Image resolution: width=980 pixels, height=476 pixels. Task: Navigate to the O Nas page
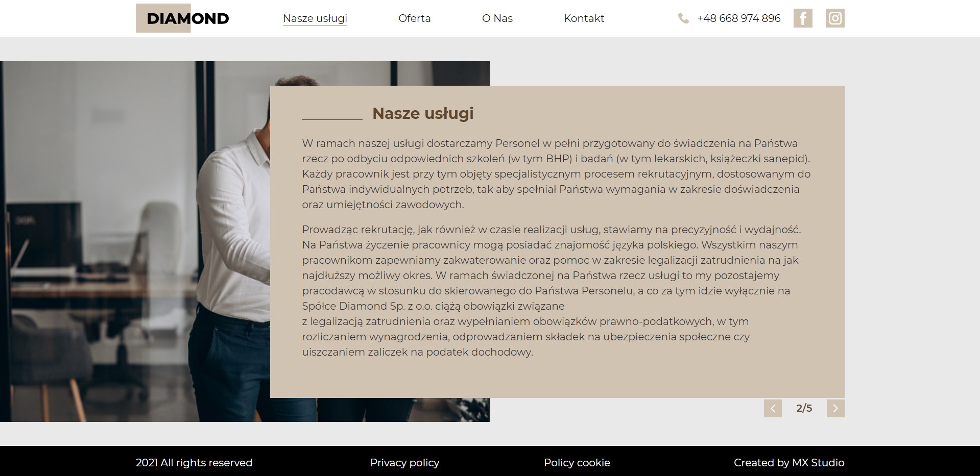click(x=497, y=18)
